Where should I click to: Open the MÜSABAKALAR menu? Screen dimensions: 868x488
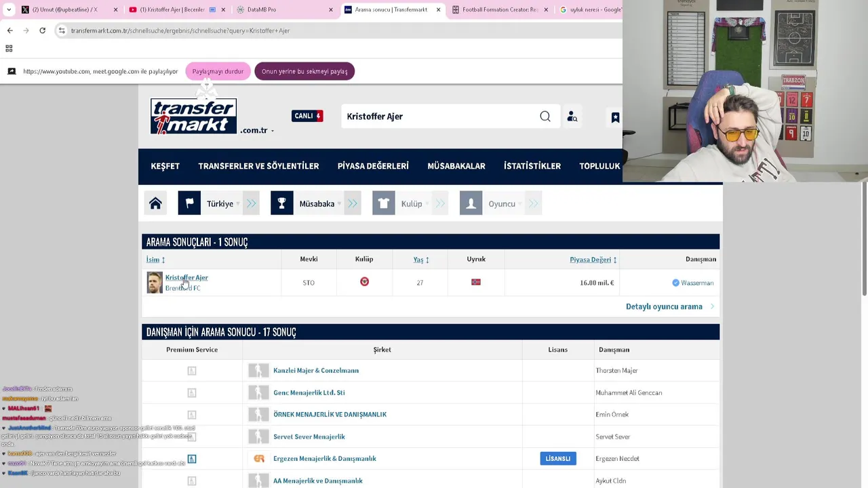click(x=456, y=166)
